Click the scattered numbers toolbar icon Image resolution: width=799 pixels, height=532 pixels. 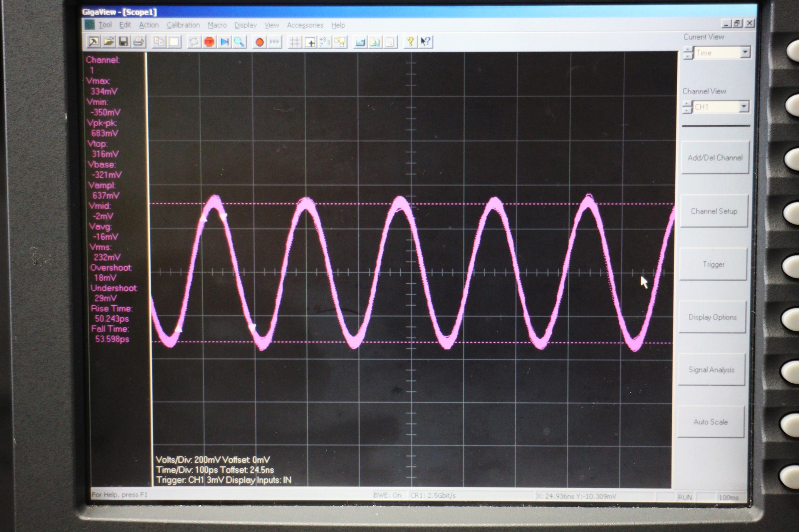click(325, 42)
